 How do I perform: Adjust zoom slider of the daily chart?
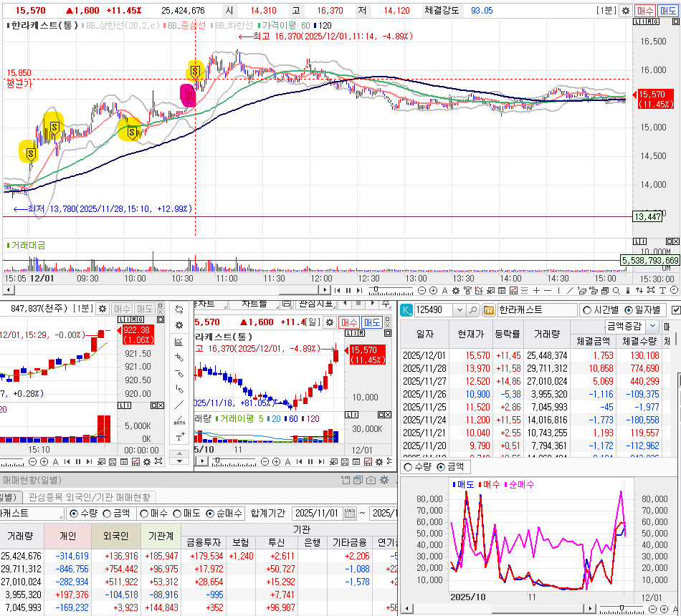point(217,460)
